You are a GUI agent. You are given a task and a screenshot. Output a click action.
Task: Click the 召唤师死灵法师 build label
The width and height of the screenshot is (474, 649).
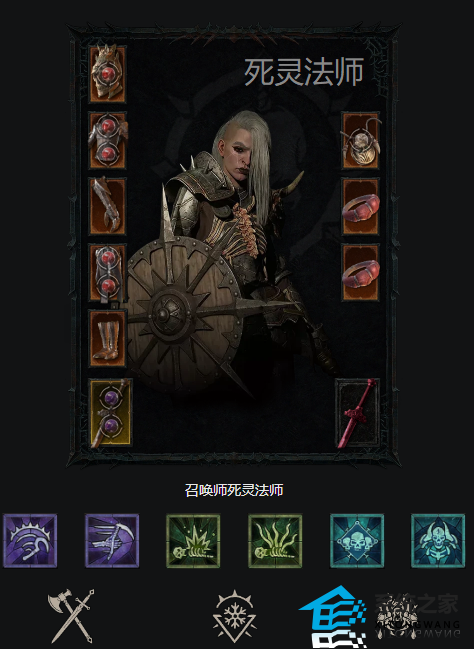[x=234, y=490]
